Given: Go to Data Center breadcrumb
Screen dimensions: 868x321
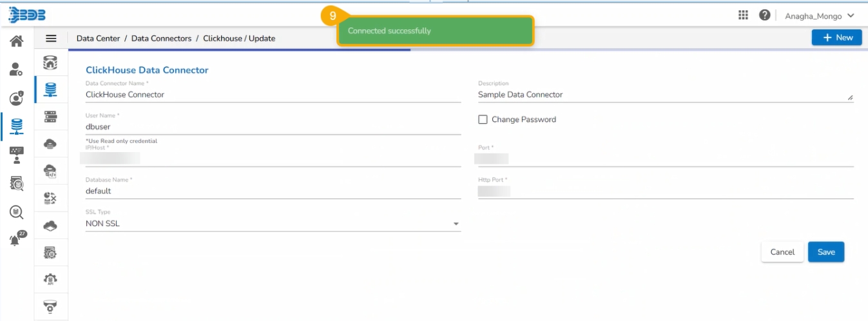Looking at the screenshot, I should coord(98,39).
